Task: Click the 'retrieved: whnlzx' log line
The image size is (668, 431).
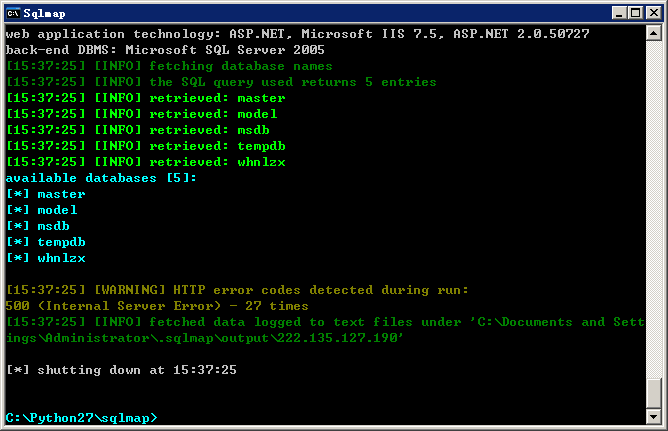Action: pos(146,162)
